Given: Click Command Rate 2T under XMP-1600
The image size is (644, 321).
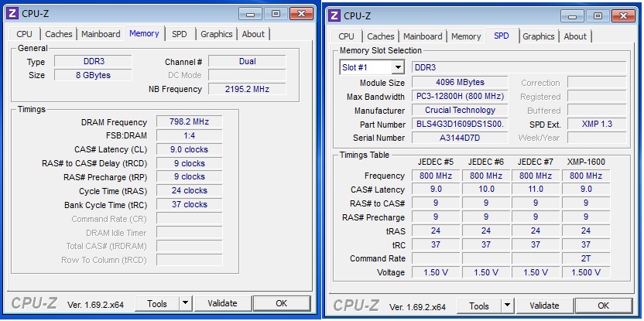Looking at the screenshot, I should 586,258.
